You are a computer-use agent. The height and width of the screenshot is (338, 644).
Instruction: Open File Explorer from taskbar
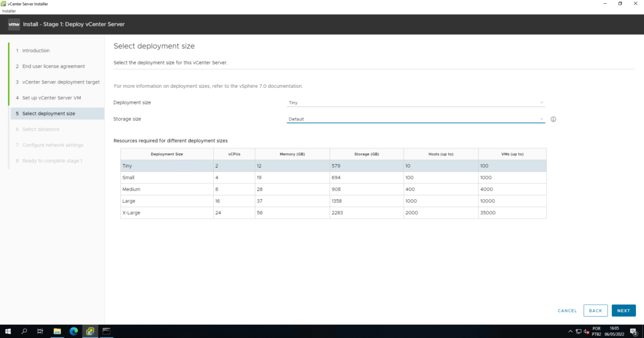click(x=57, y=331)
